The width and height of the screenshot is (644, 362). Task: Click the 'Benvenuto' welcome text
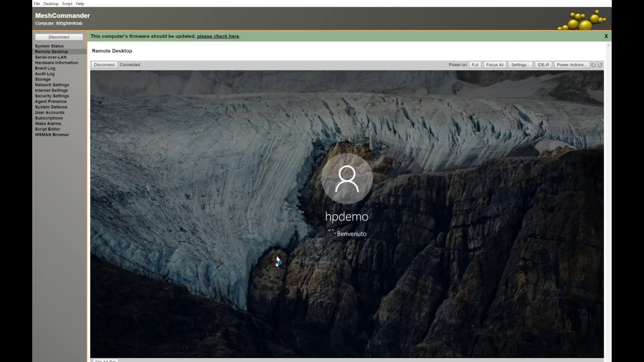[352, 234]
